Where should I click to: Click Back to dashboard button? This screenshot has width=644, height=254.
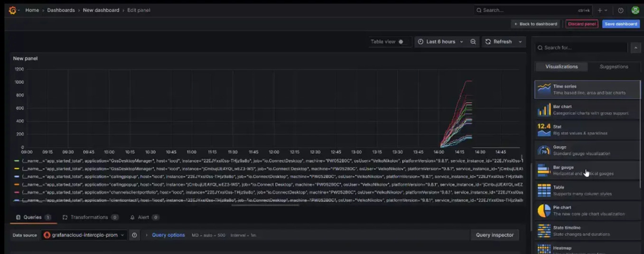pyautogui.click(x=535, y=24)
